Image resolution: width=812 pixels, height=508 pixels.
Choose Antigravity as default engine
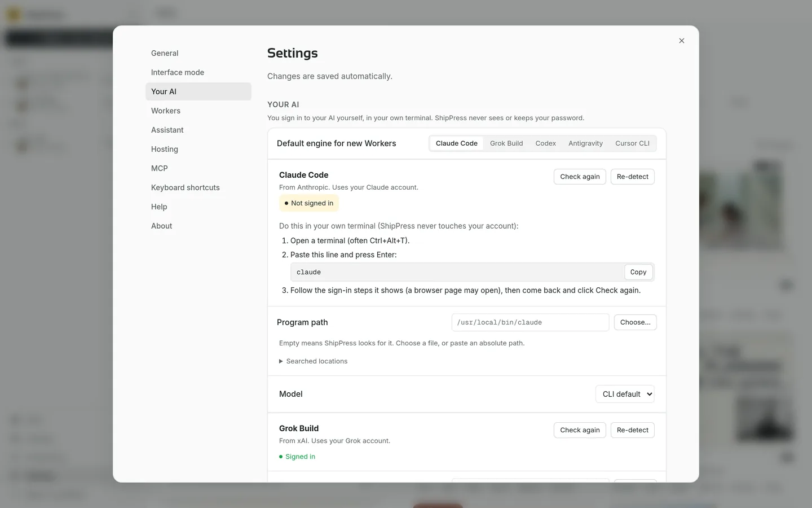[x=585, y=143]
